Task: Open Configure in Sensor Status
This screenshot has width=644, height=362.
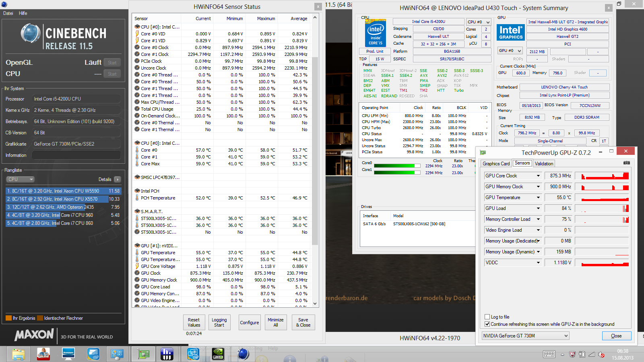Action: click(x=250, y=323)
